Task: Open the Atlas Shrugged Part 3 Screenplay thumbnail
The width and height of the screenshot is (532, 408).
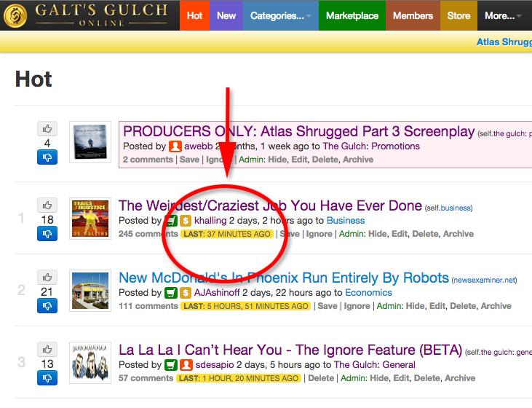Action: pos(90,142)
